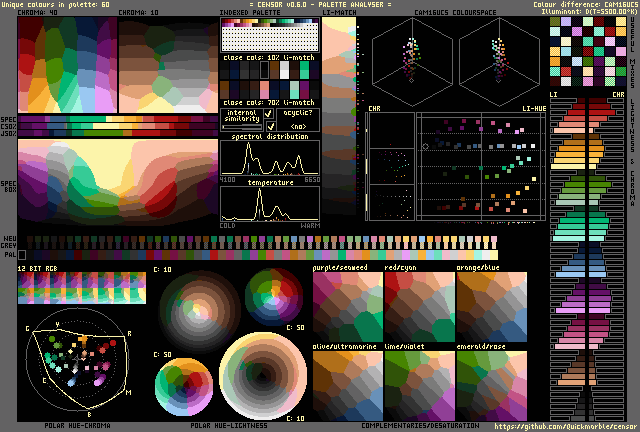Image resolution: width=640 pixels, height=432 pixels.
Task: Select the SPEC BOX colour landscape image
Action: (118, 182)
